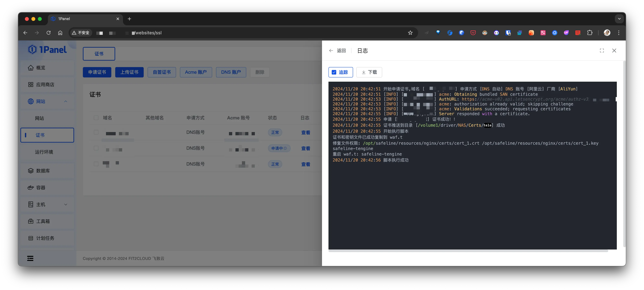
Task: Open 应用商店 via its grid icon
Action: pos(30,85)
